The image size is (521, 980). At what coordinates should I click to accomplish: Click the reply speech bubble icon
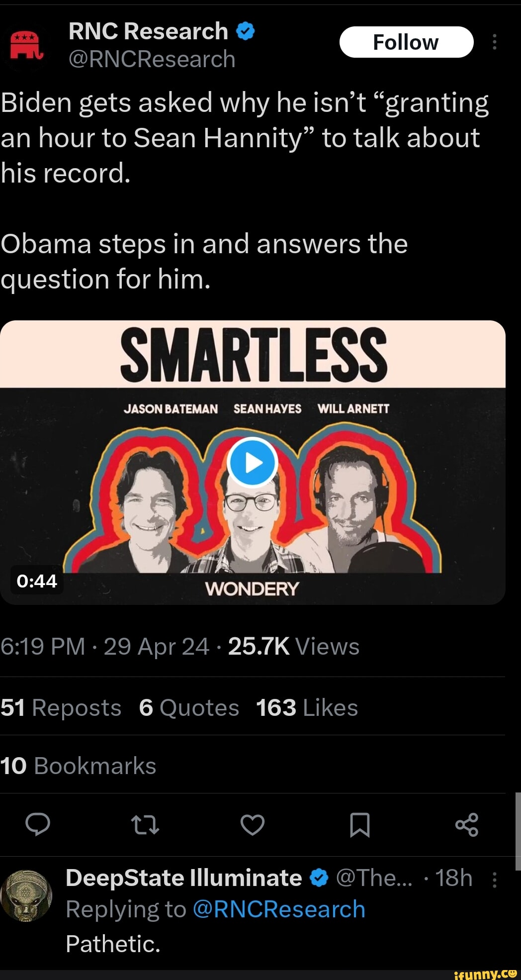pyautogui.click(x=38, y=825)
